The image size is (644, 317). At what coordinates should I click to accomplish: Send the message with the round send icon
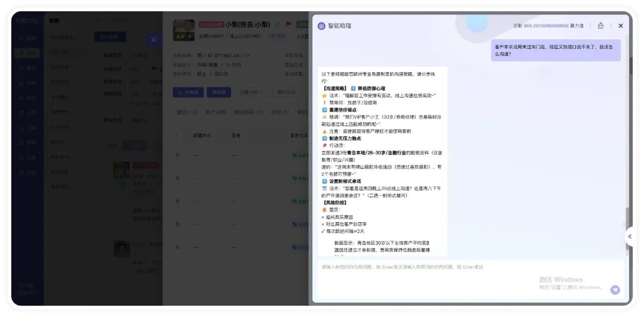[615, 290]
